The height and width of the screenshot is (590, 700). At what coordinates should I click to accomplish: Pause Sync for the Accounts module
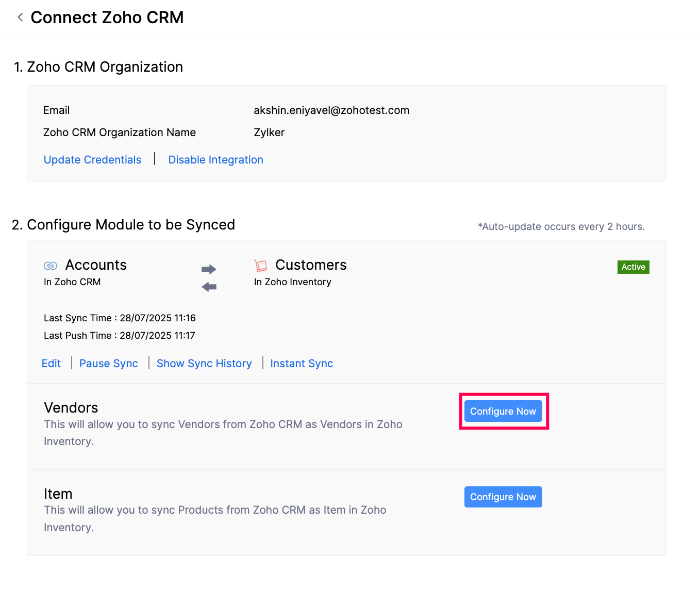coord(109,364)
